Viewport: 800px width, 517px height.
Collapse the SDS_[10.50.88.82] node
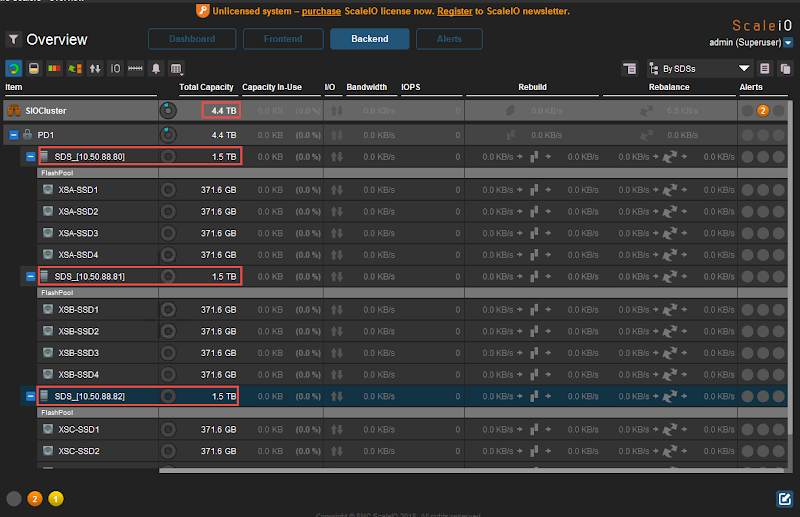point(31,396)
